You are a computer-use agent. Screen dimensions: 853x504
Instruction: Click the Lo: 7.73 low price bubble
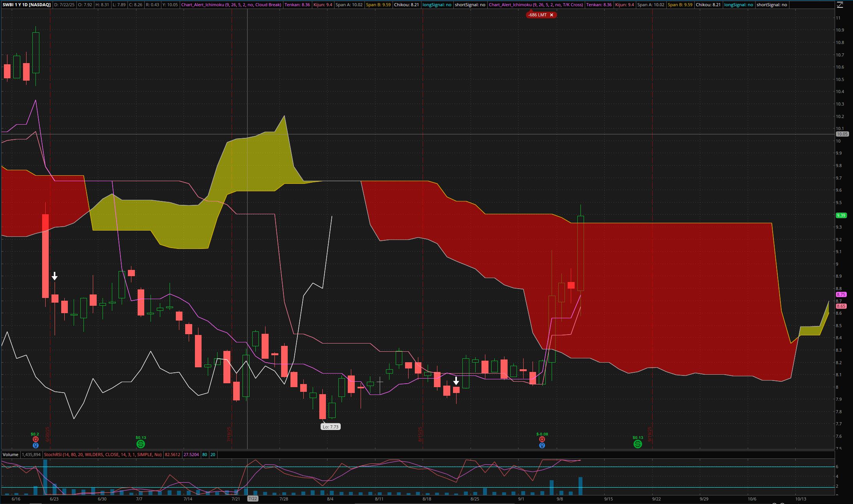331,427
